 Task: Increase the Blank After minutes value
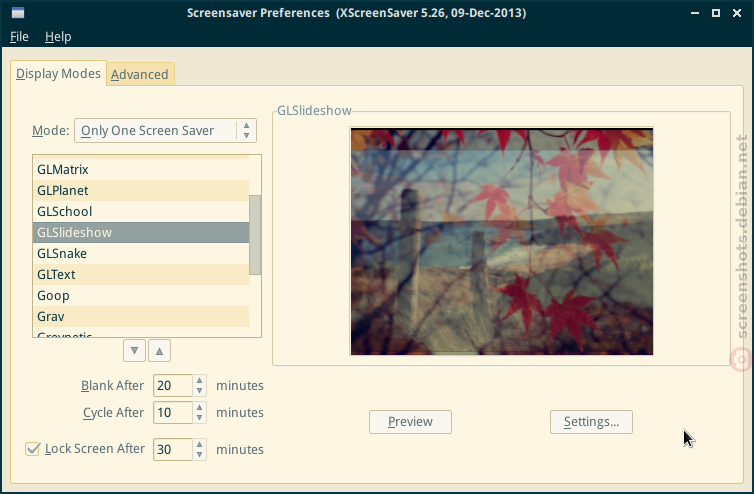pyautogui.click(x=200, y=380)
